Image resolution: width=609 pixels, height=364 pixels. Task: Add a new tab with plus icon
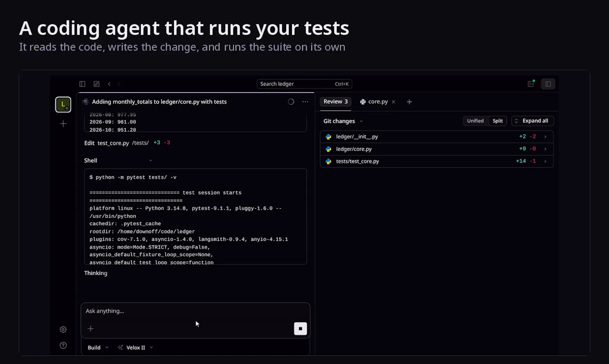point(410,102)
